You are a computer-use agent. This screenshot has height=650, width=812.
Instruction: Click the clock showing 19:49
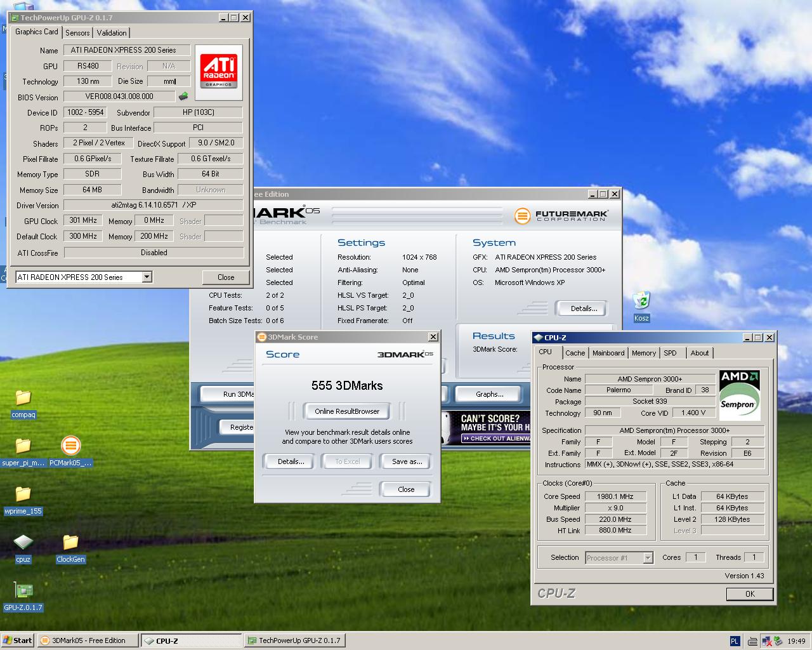796,641
